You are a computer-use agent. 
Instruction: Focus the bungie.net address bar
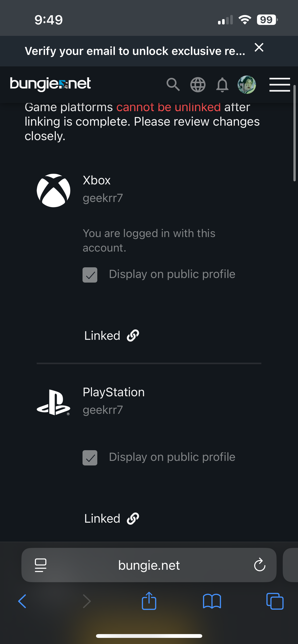(x=149, y=565)
